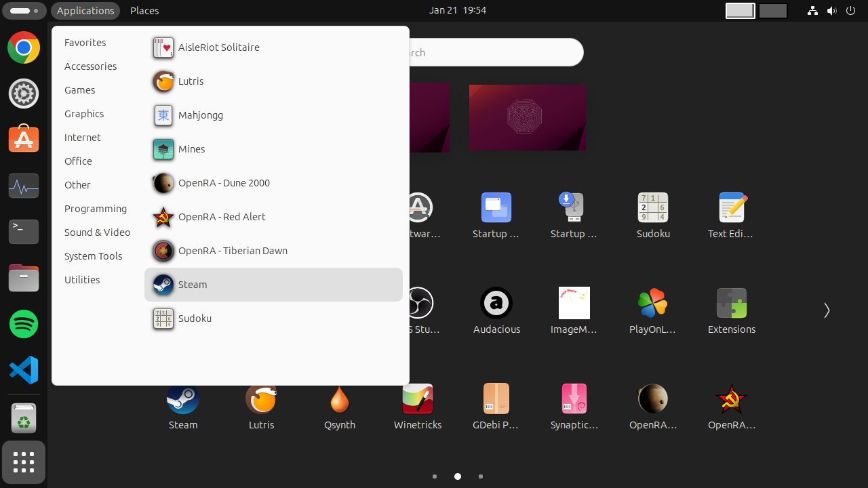868x488 pixels.
Task: Open the volume icon in system tray
Action: pyautogui.click(x=831, y=11)
